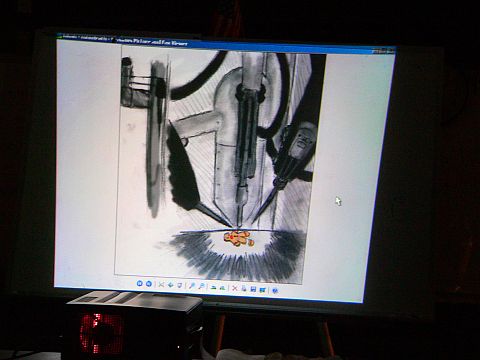Delete the picture with the red X icon

pos(235,288)
